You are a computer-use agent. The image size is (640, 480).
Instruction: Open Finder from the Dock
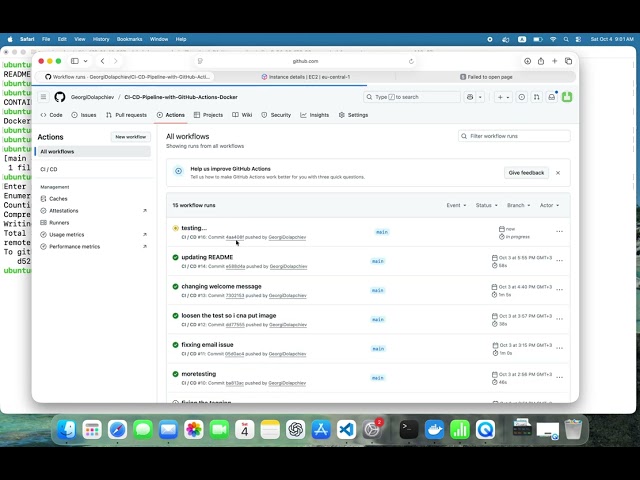67,429
